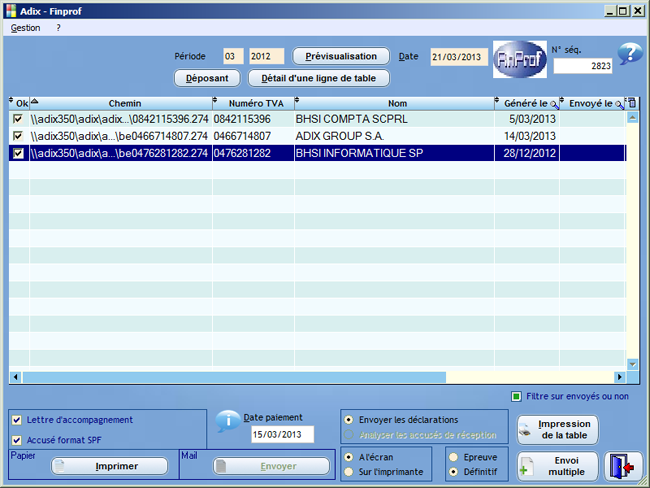Sort table by Ok column header

(19, 103)
